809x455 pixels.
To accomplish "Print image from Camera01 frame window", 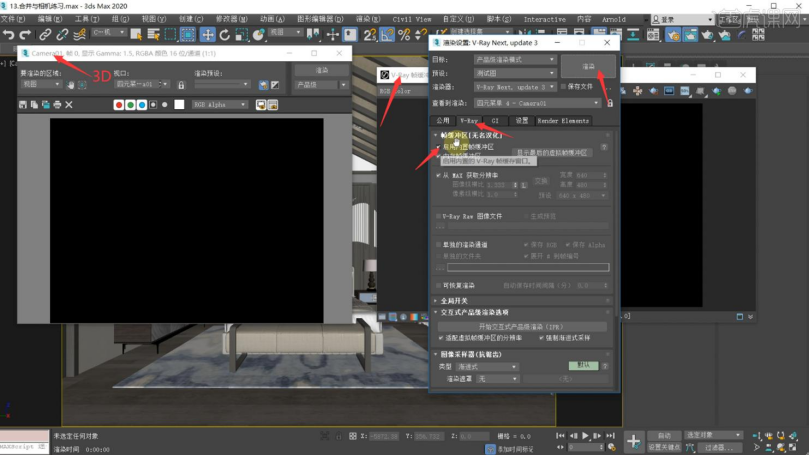I will [x=57, y=105].
